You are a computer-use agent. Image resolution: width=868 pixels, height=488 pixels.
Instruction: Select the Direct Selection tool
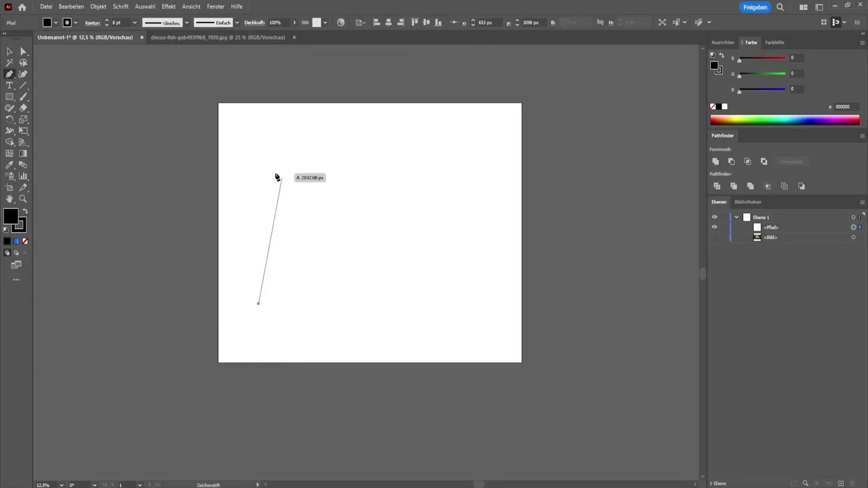[x=24, y=52]
